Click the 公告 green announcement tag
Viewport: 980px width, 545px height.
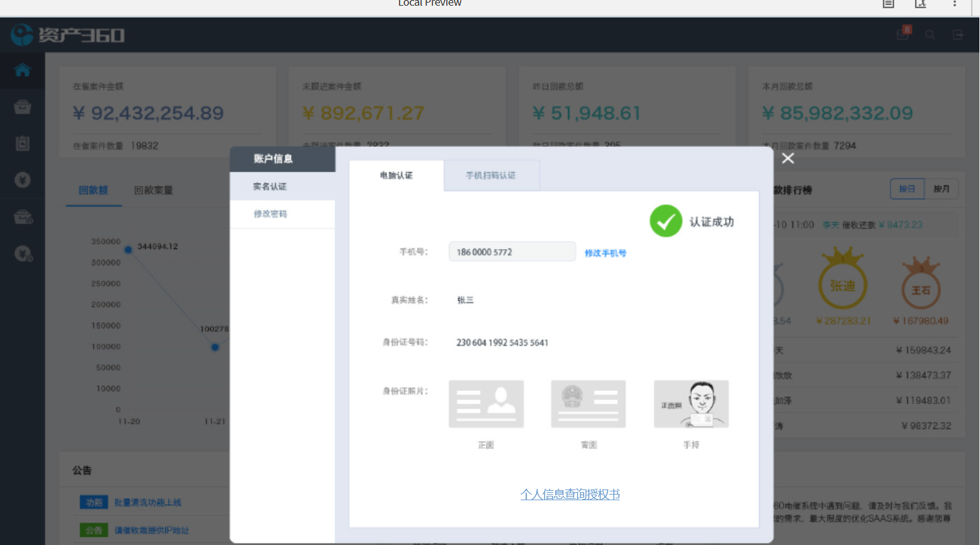(94, 530)
